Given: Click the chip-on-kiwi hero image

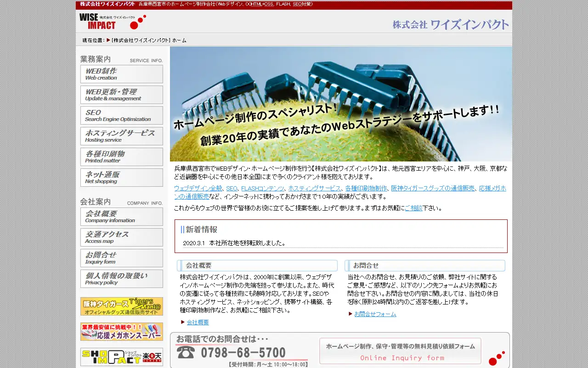Looking at the screenshot, I should point(341,104).
